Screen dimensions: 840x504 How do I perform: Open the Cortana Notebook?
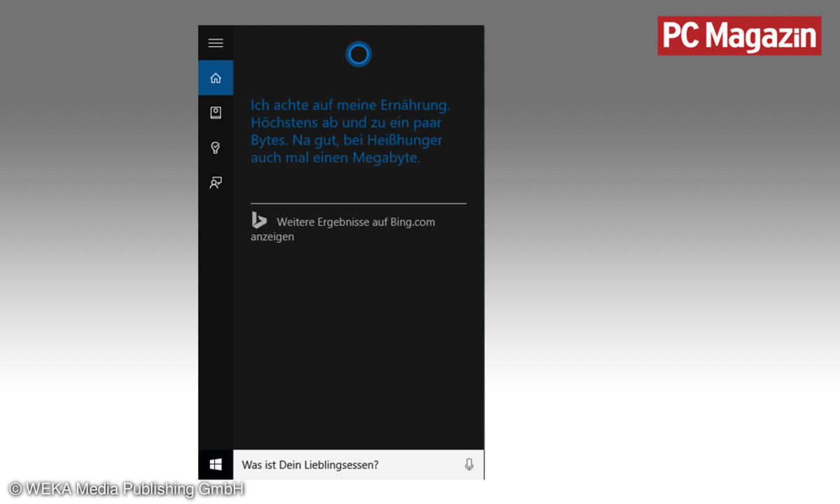coord(216,113)
